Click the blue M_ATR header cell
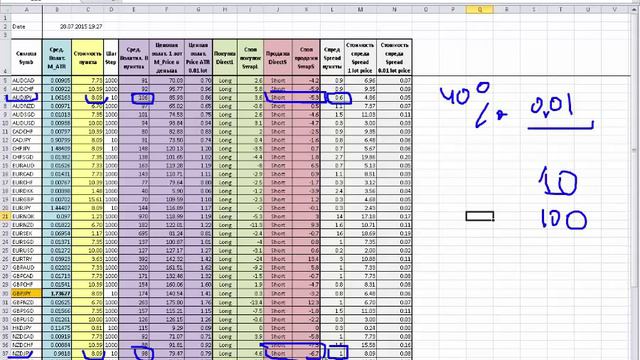Image resolution: width=640 pixels, height=360 pixels. click(x=57, y=58)
